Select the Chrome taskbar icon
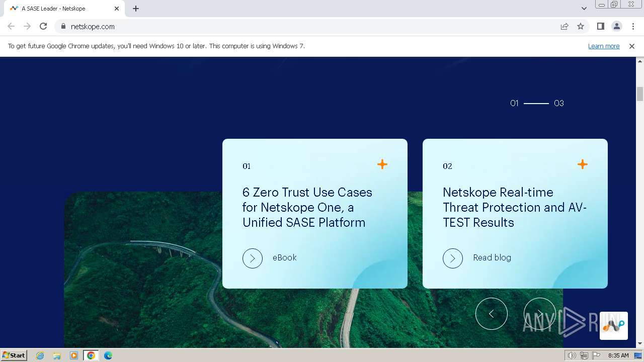The height and width of the screenshot is (362, 644). coord(91,355)
